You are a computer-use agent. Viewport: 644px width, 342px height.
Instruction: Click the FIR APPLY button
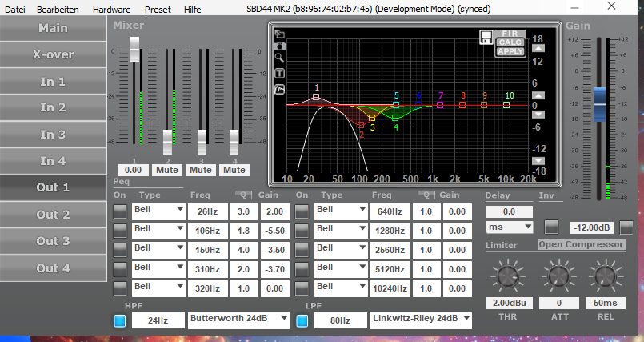509,51
